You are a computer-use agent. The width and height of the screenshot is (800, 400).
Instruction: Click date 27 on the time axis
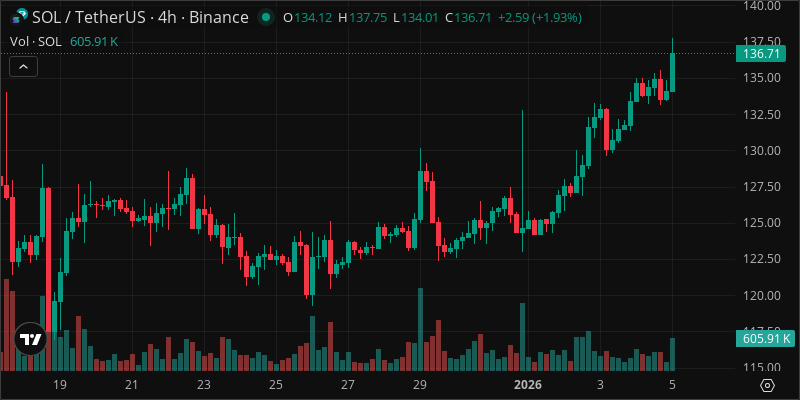point(348,384)
